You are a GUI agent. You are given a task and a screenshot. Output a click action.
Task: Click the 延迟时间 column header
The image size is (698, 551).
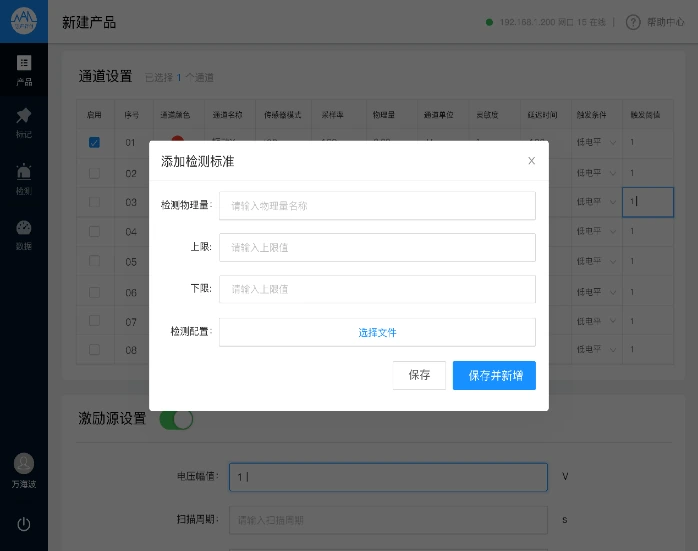543,115
